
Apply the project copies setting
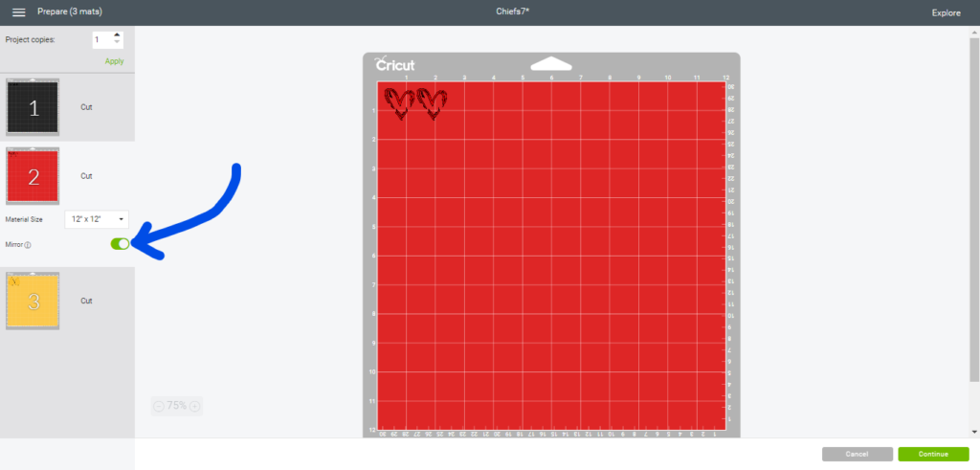tap(115, 60)
